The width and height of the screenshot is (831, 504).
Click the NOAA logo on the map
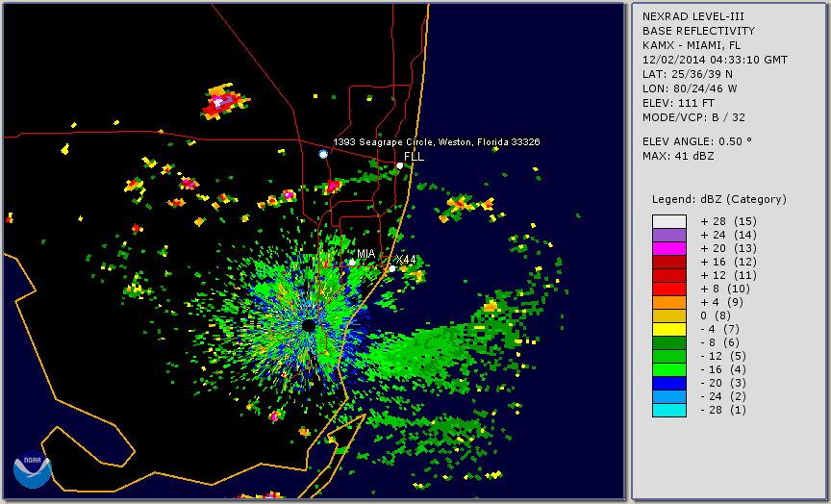pos(33,469)
